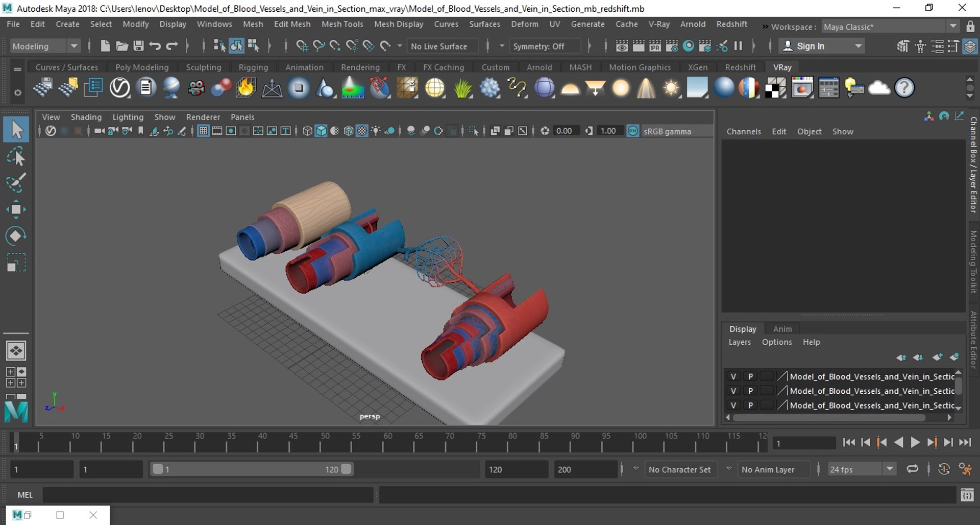Toggle playback P of first layer

tap(750, 376)
